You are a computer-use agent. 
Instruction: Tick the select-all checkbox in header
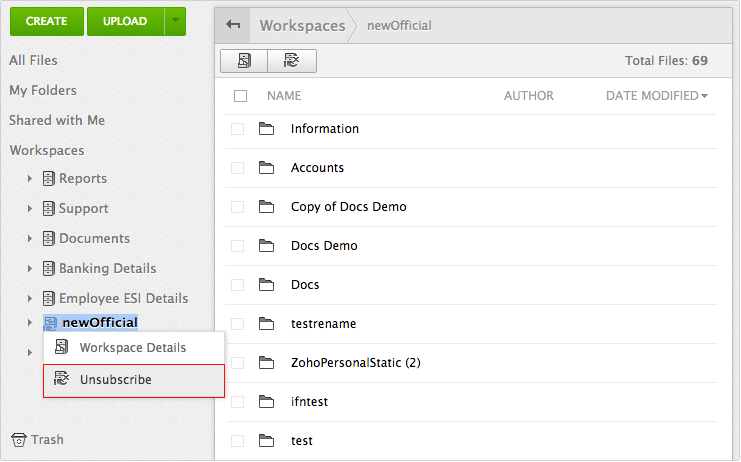240,96
